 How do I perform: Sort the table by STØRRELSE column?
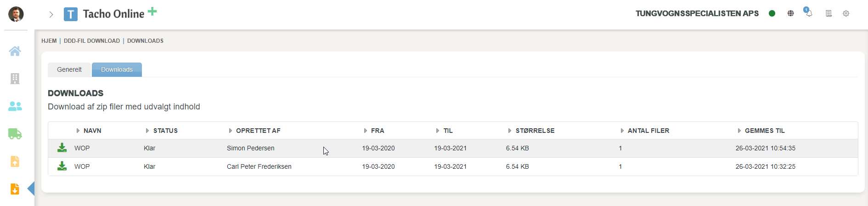535,131
